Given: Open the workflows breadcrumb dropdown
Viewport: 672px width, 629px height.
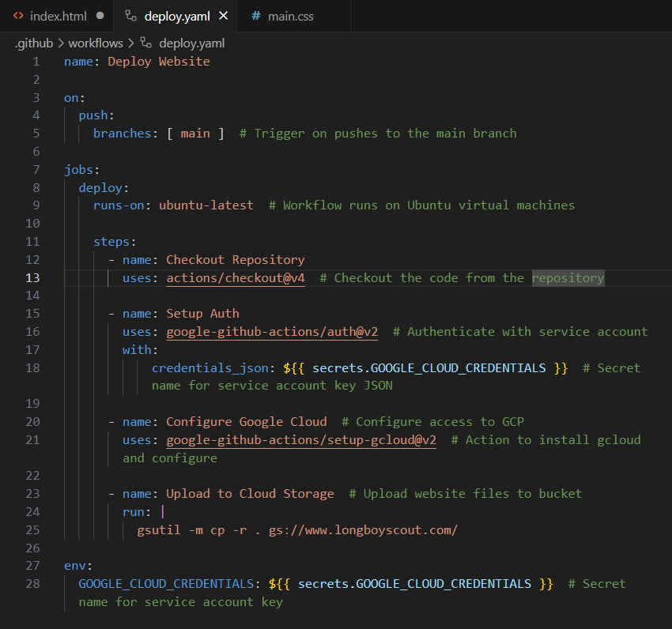Looking at the screenshot, I should click(x=96, y=43).
